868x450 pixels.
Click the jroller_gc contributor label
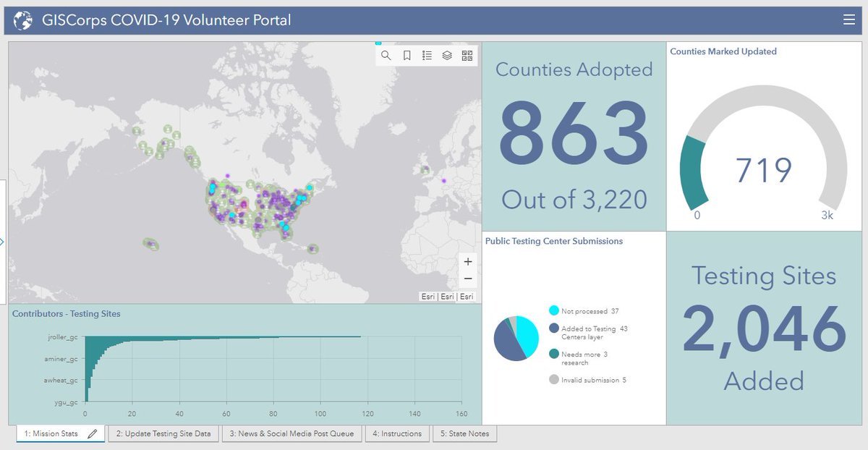click(x=62, y=337)
